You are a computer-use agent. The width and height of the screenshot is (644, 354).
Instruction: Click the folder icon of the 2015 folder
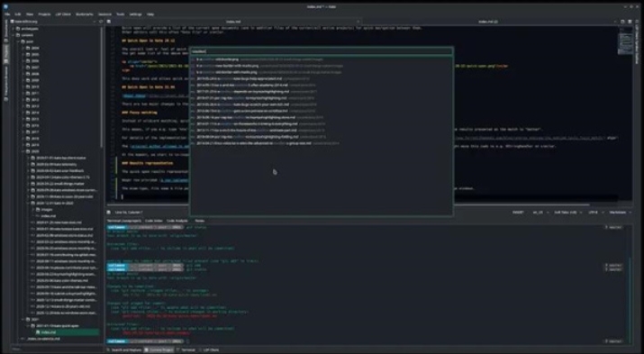pos(28,119)
